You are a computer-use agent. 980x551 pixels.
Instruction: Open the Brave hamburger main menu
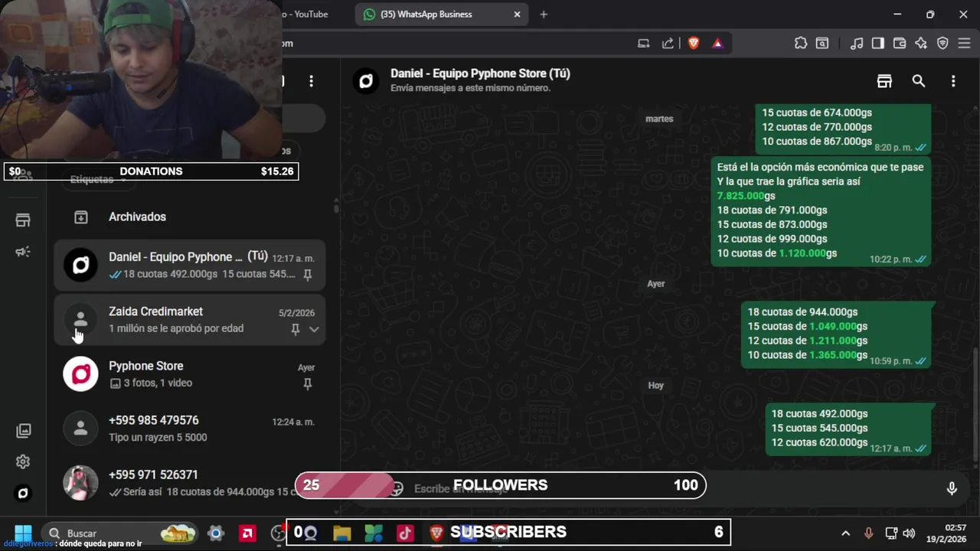pos(964,44)
